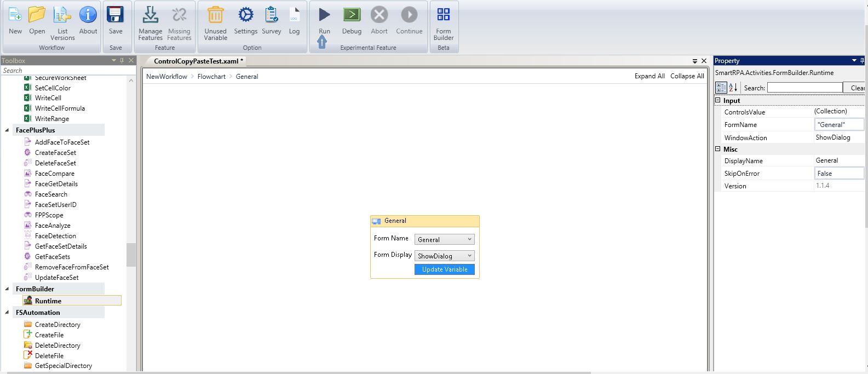Open Manage Features
This screenshot has height=374, width=868.
click(x=150, y=15)
